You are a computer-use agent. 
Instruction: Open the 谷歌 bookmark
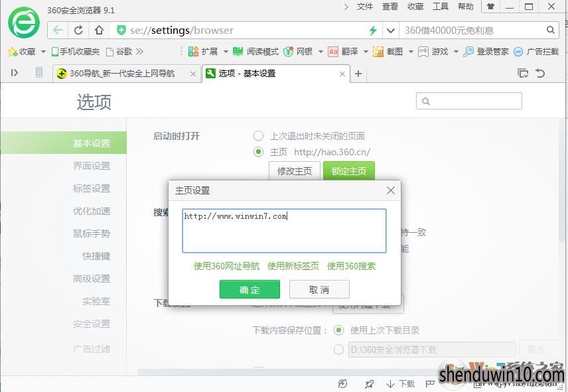coord(119,52)
